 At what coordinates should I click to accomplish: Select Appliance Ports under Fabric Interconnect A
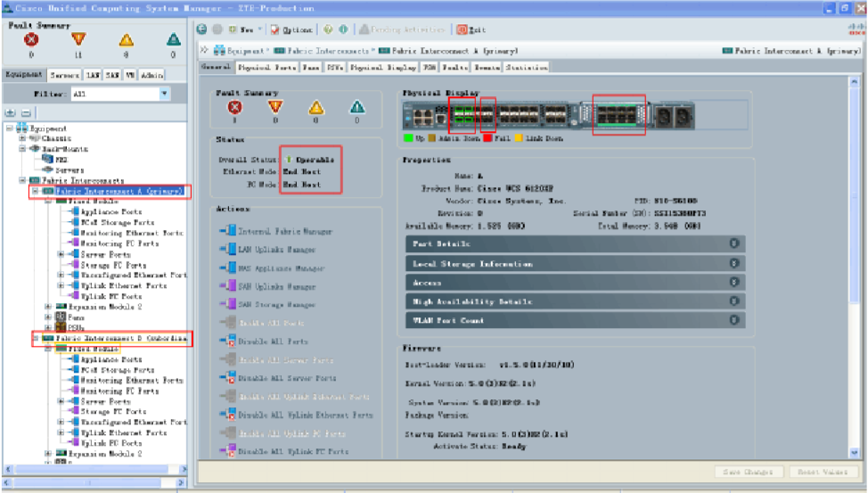click(x=111, y=211)
